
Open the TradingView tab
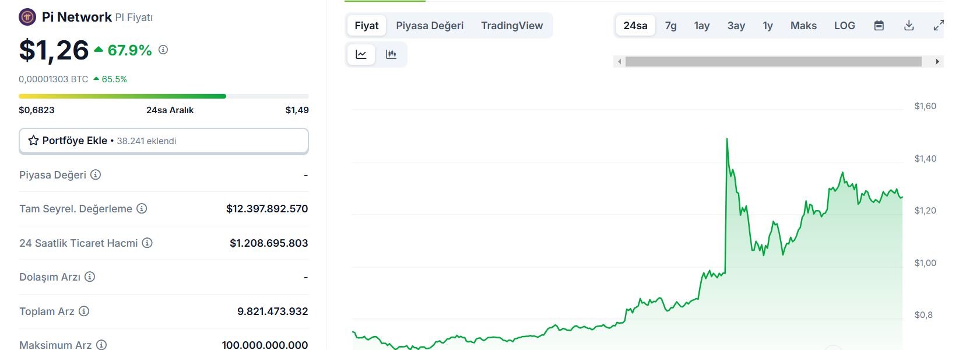[x=512, y=26]
